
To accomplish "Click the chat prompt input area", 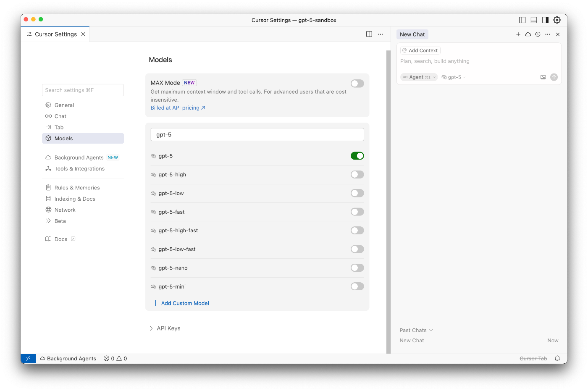I will (479, 61).
